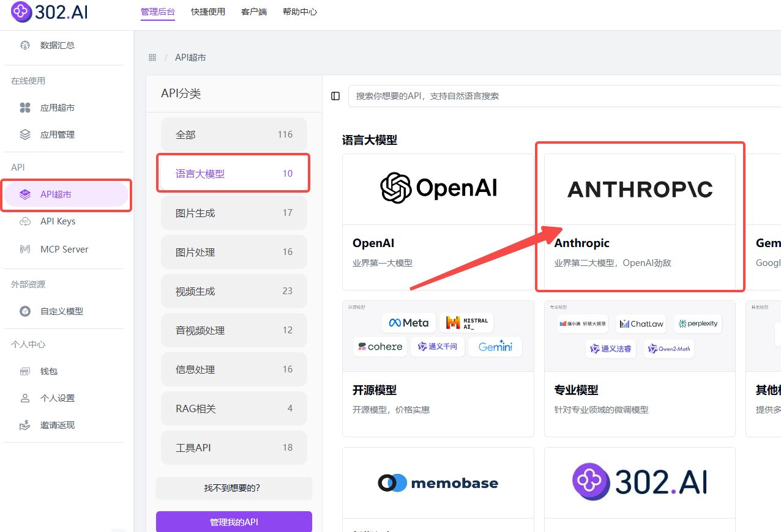Click the 语言大模型 section heading
The image size is (781, 532).
[370, 140]
